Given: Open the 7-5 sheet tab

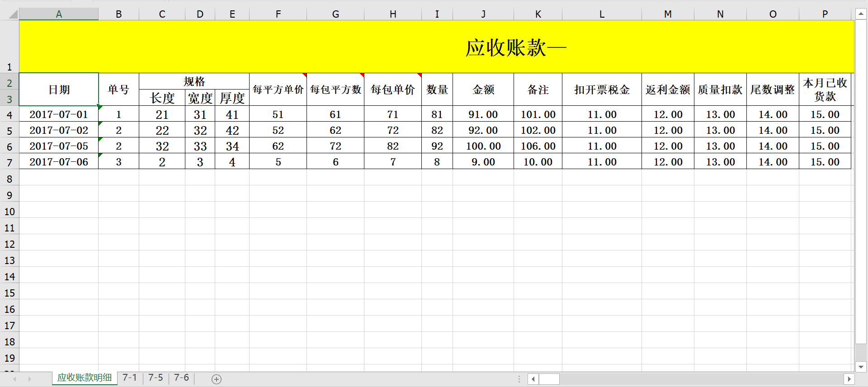Looking at the screenshot, I should tap(156, 378).
